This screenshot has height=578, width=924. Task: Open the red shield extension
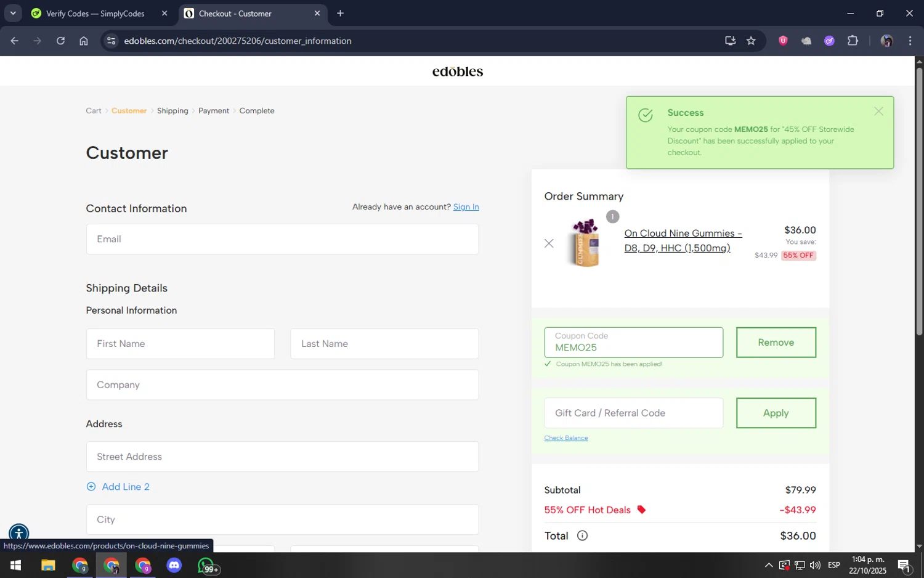pos(783,41)
